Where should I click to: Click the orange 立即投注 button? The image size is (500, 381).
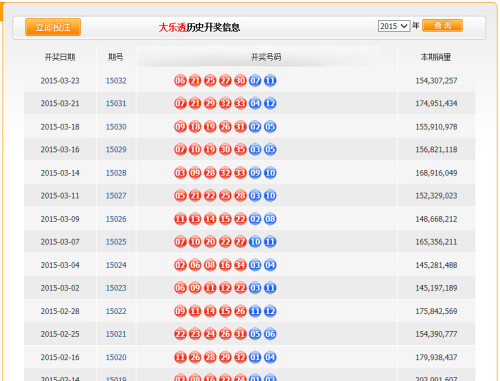(53, 27)
